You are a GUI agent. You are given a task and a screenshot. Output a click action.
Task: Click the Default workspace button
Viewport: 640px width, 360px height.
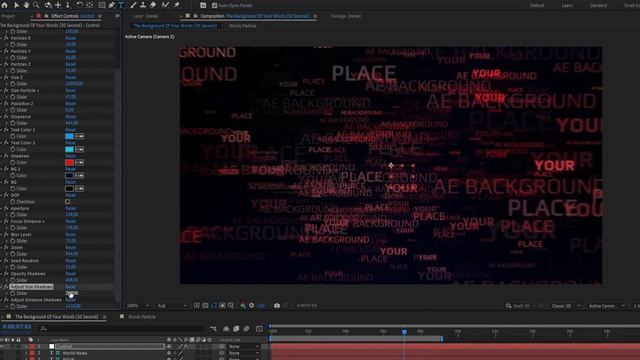(x=537, y=5)
